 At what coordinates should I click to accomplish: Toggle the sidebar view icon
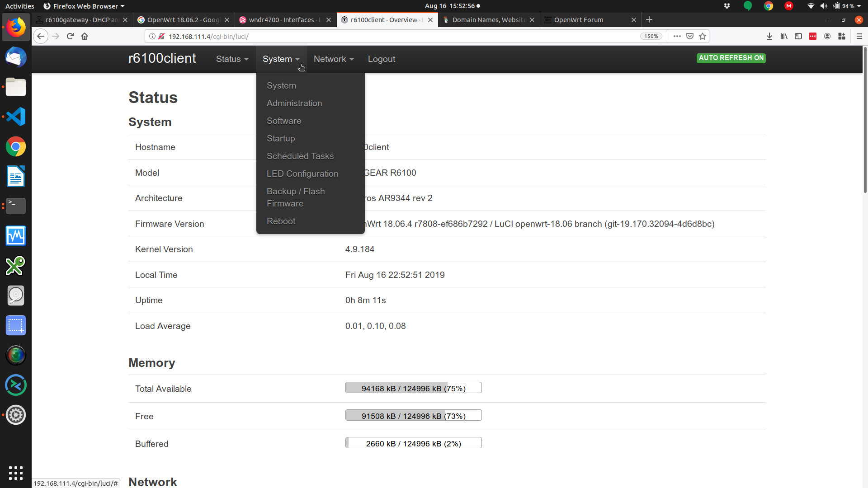[798, 36]
